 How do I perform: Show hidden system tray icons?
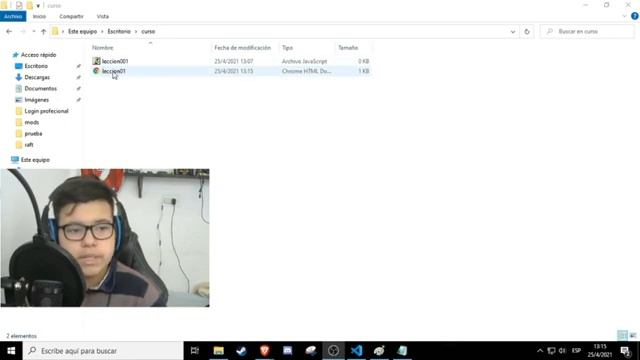[x=540, y=351]
